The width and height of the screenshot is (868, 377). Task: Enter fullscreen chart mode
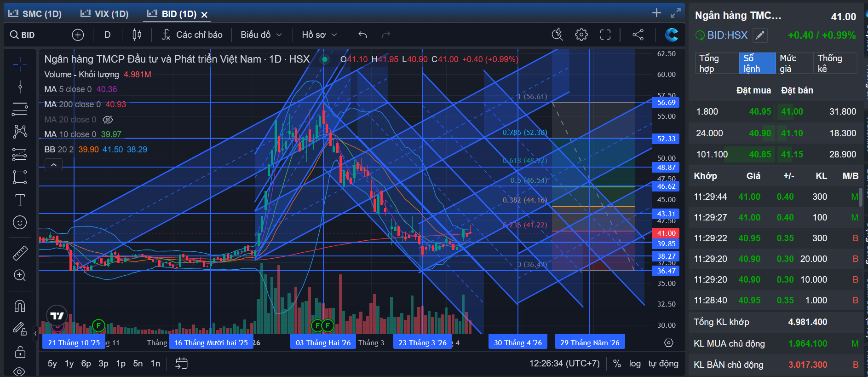605,35
